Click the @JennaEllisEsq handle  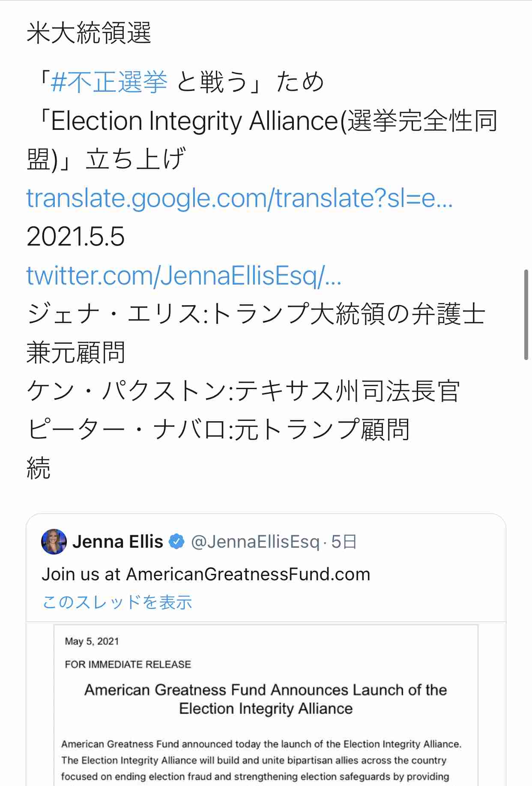click(255, 541)
